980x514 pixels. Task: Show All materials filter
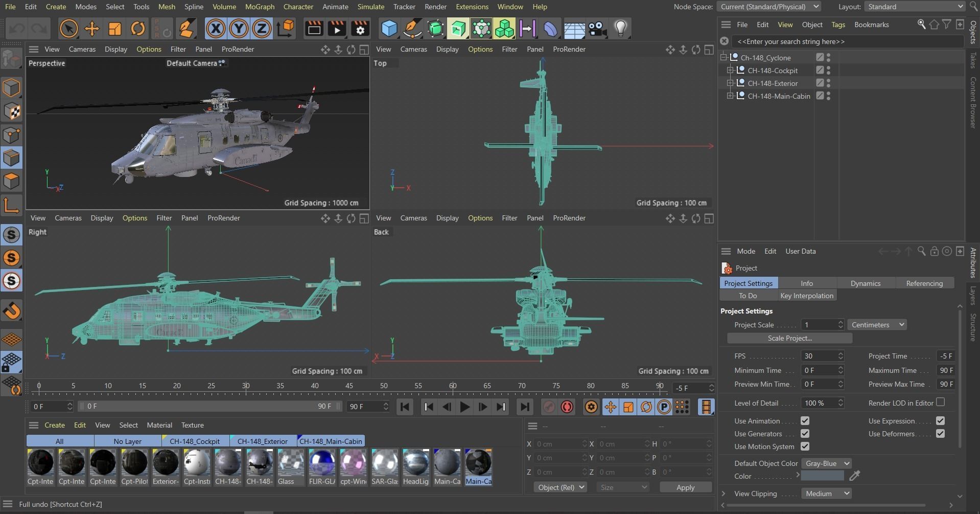coord(60,441)
